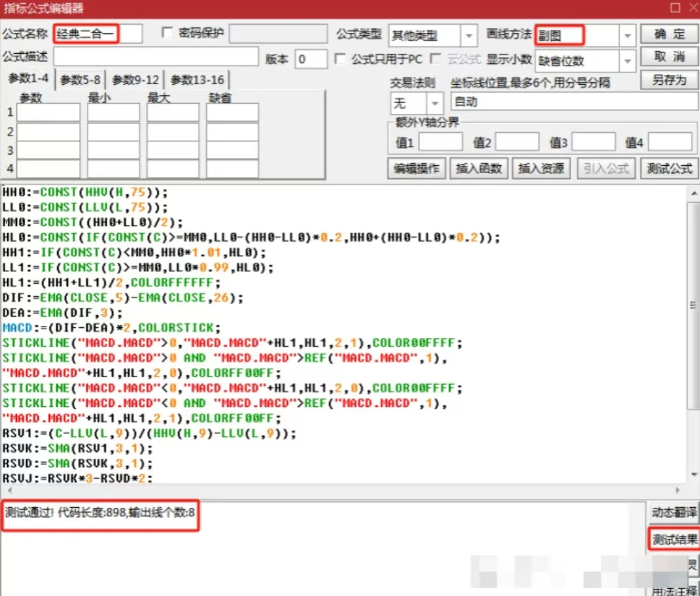Click the DEA:=EMA(DIF,3) code line
700x596 pixels.
62,313
